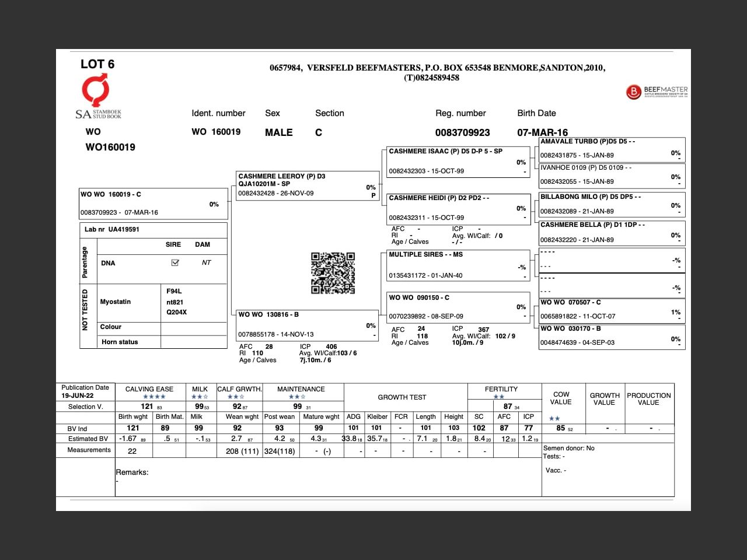Select the CASHMERE LEEROY sire box
This screenshot has width=747, height=560.
(x=307, y=185)
